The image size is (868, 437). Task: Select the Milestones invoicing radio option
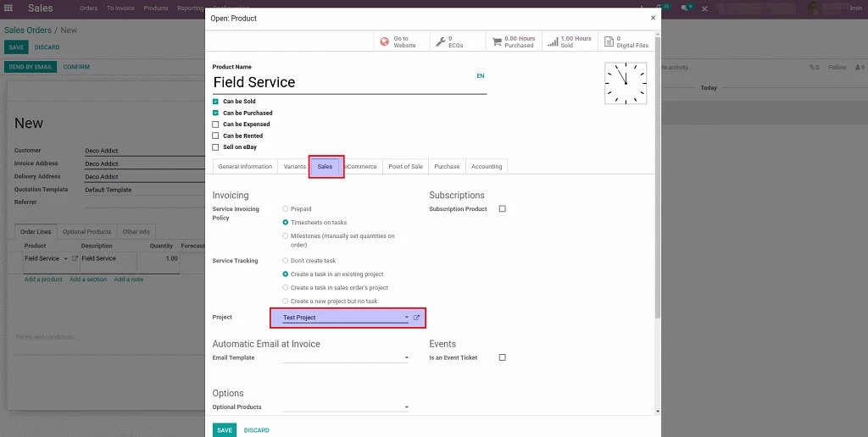285,235
